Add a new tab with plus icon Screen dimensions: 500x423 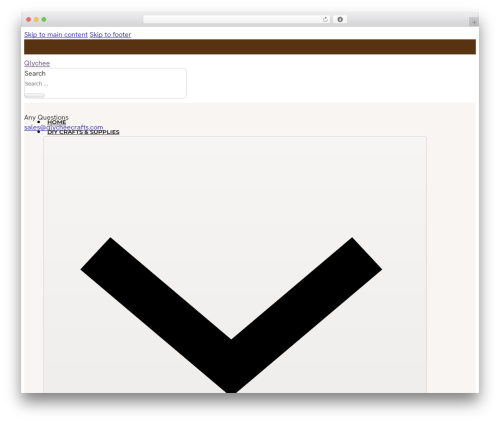tap(474, 22)
